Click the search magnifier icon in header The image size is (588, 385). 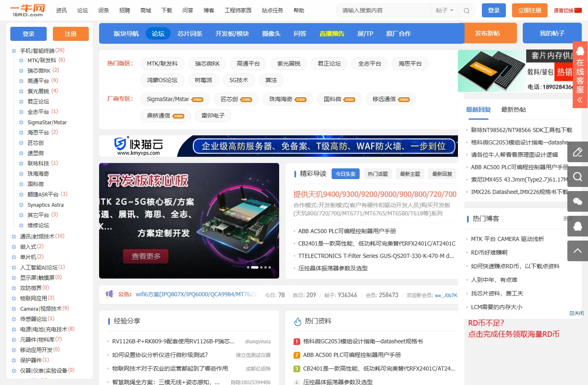467,11
